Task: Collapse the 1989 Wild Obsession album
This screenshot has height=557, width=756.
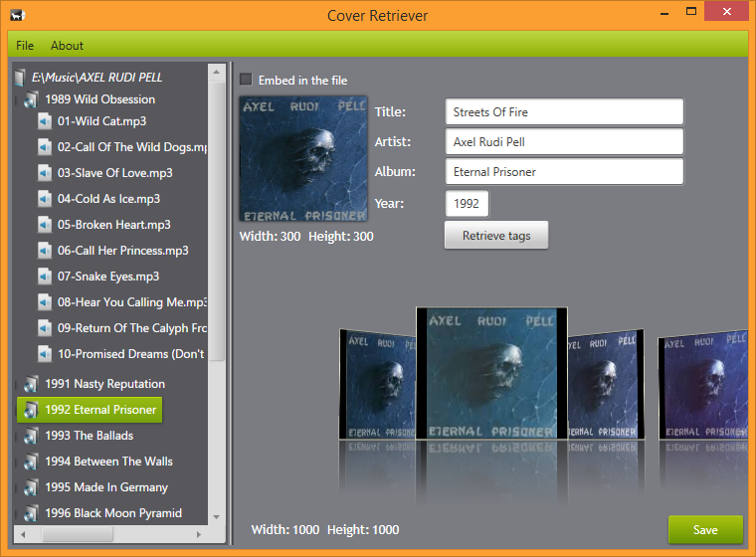Action: [16, 99]
